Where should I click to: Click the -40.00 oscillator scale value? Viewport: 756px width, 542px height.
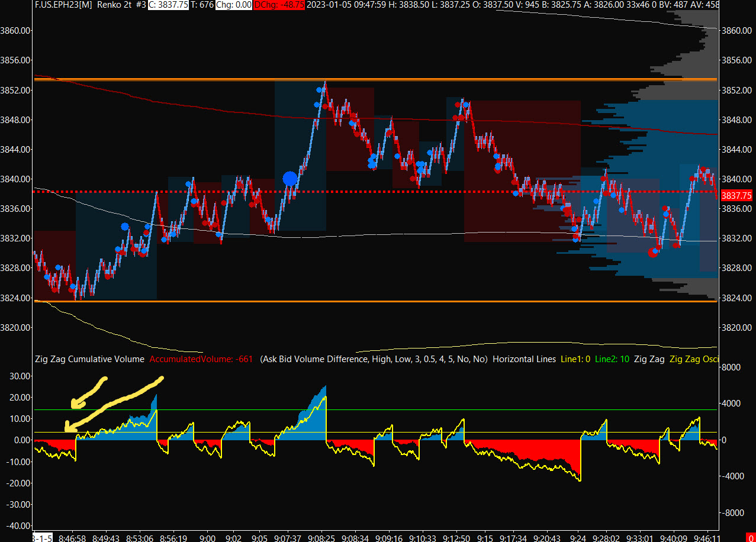coord(19,525)
